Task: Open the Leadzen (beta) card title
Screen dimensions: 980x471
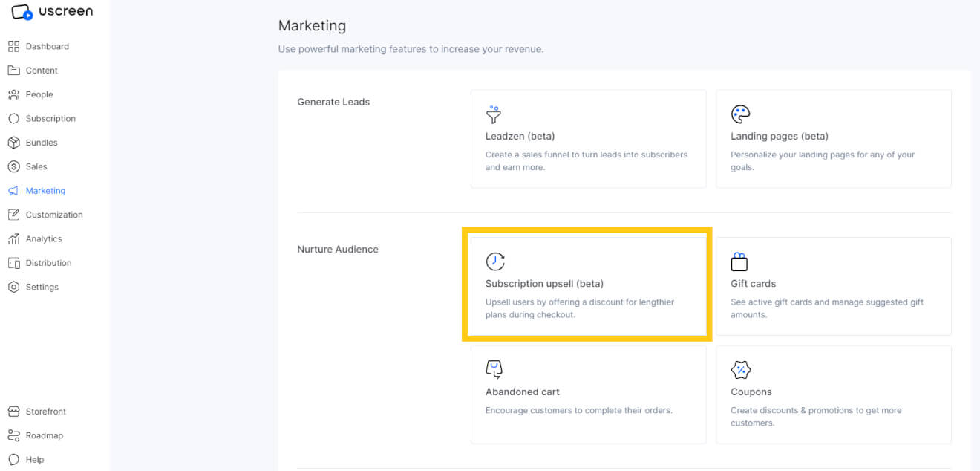Action: tap(520, 136)
